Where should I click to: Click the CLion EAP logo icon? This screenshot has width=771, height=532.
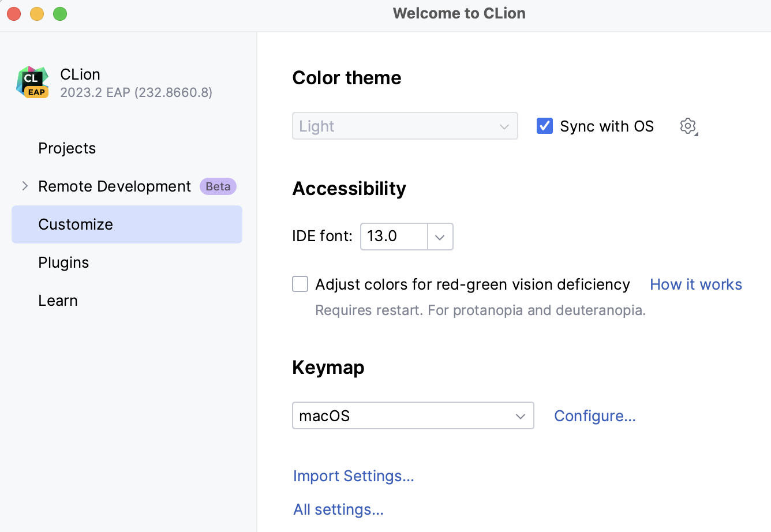[32, 83]
